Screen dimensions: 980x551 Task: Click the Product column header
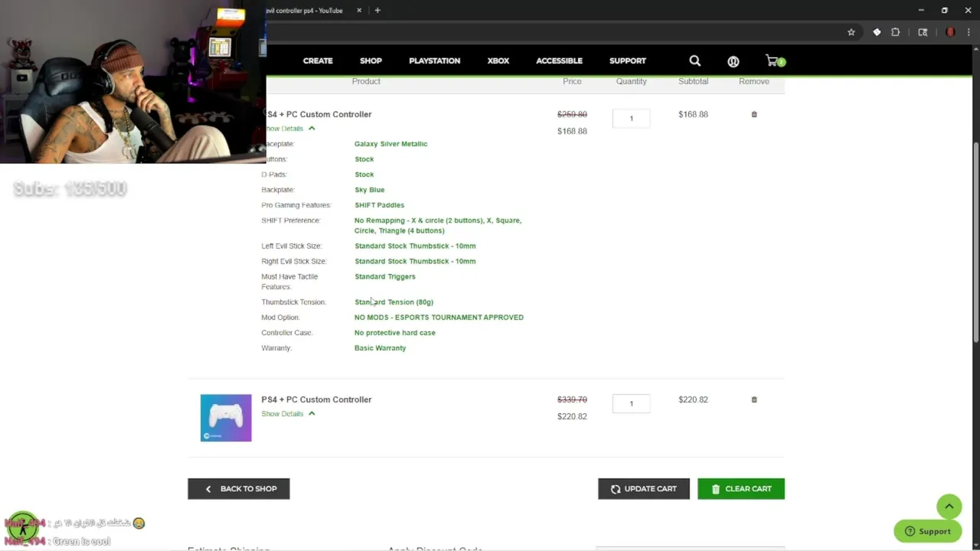pyautogui.click(x=366, y=81)
